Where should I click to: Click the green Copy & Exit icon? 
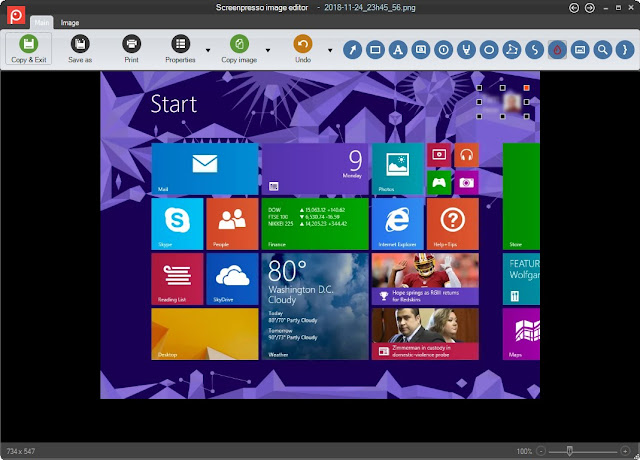29,44
